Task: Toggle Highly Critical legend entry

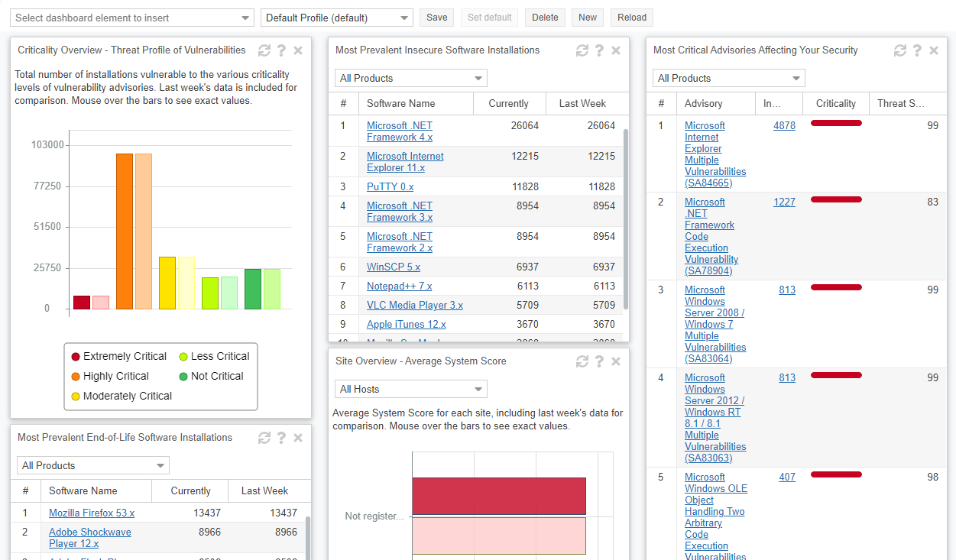Action: pos(109,376)
